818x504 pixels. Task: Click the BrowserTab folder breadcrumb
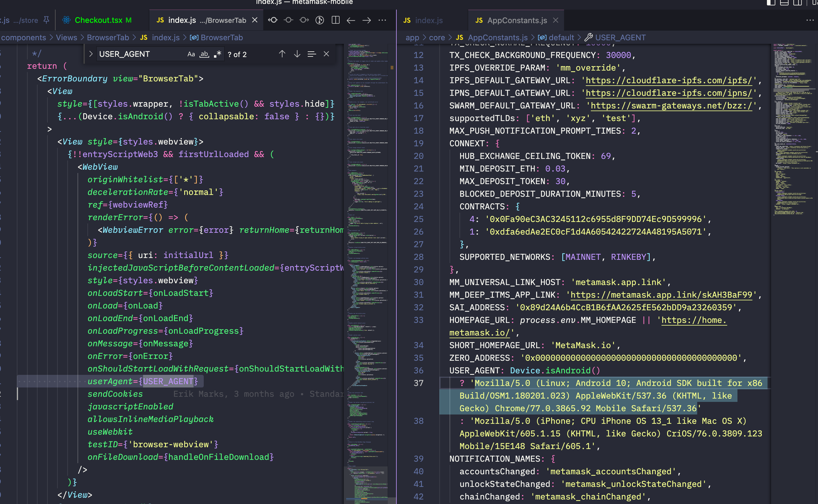coord(108,38)
